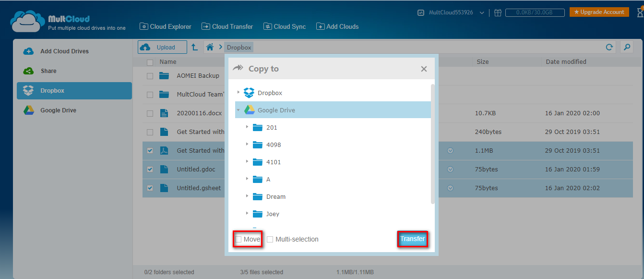Click the PDF file icon
644x279 pixels.
point(164,151)
